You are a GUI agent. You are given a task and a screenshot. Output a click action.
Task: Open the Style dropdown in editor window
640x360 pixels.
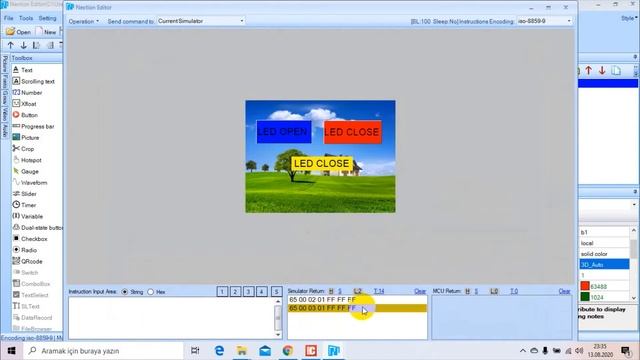(629, 18)
